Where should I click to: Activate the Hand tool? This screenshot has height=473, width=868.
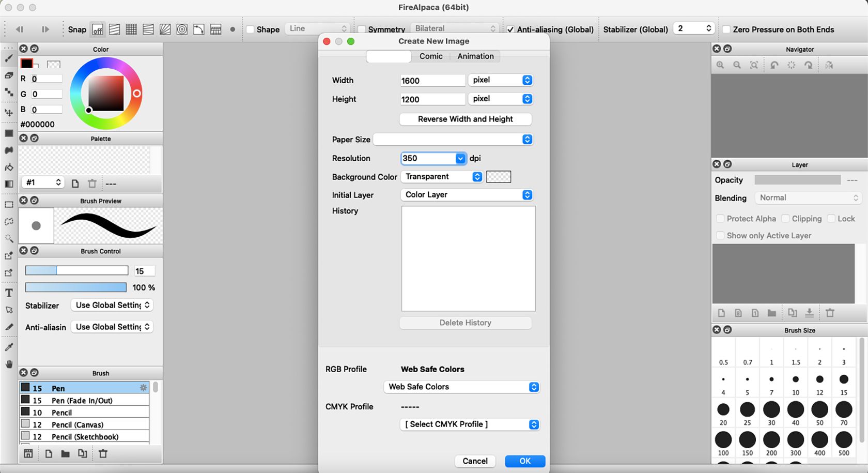point(9,364)
